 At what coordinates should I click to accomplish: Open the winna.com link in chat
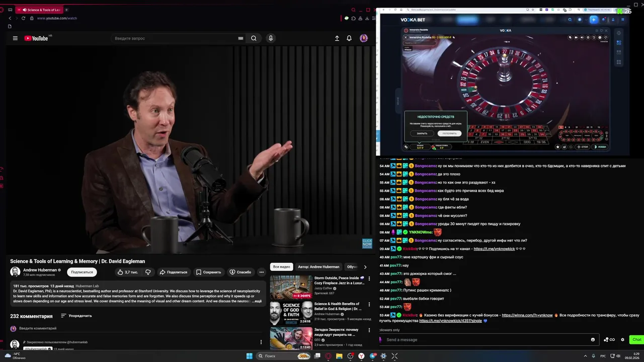click(x=527, y=315)
